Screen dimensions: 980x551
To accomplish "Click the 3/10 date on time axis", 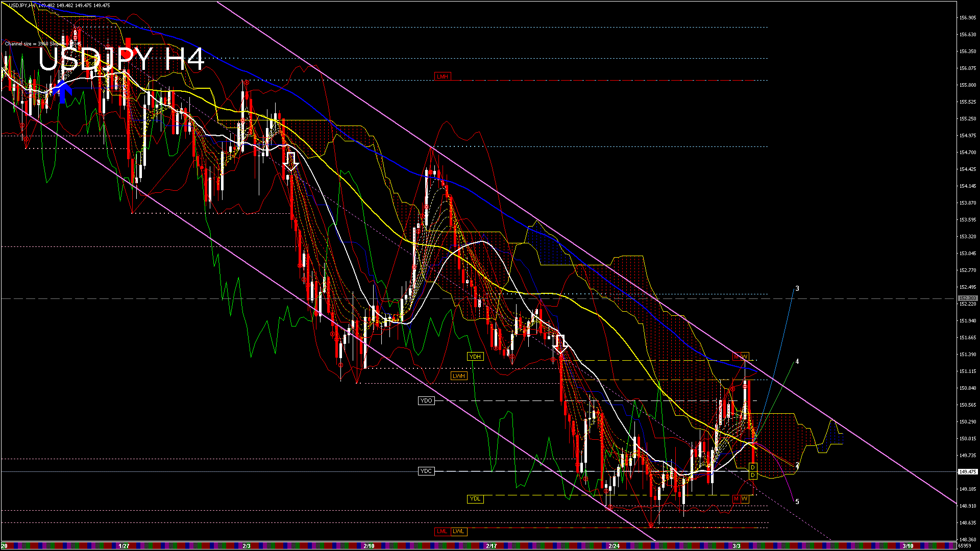I will point(908,546).
